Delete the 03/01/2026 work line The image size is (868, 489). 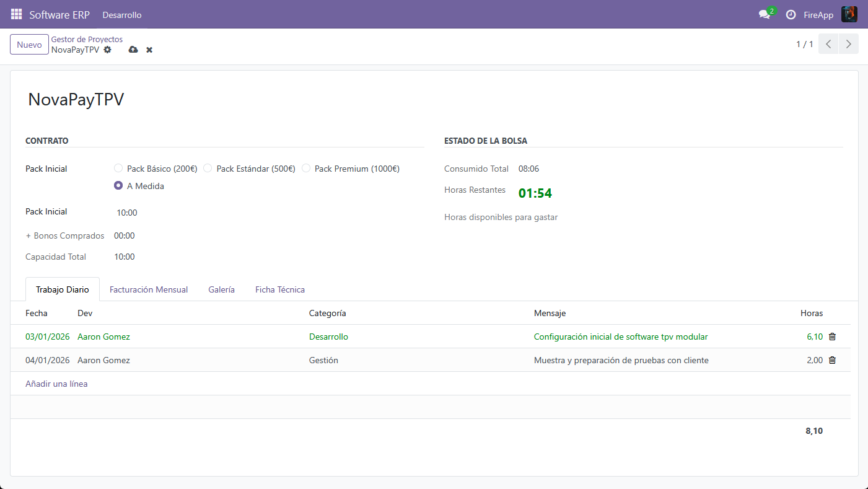[832, 337]
